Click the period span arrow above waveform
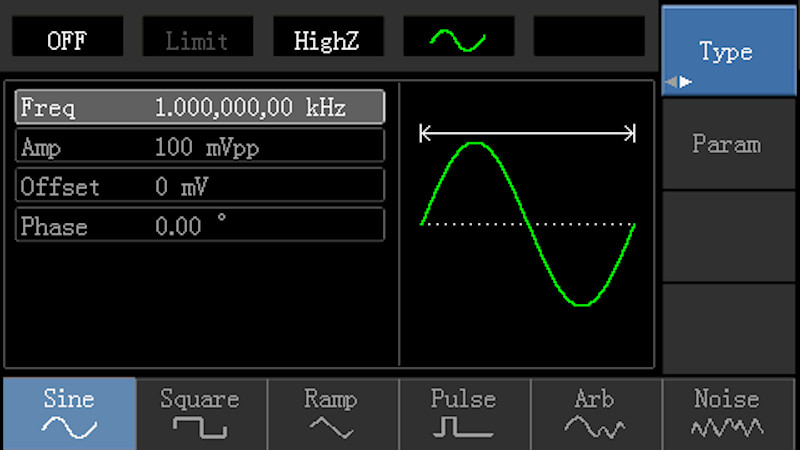The height and width of the screenshot is (450, 800). (527, 133)
